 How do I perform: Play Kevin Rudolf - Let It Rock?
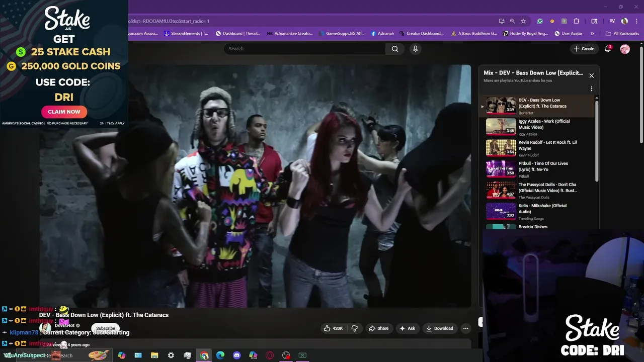click(536, 148)
